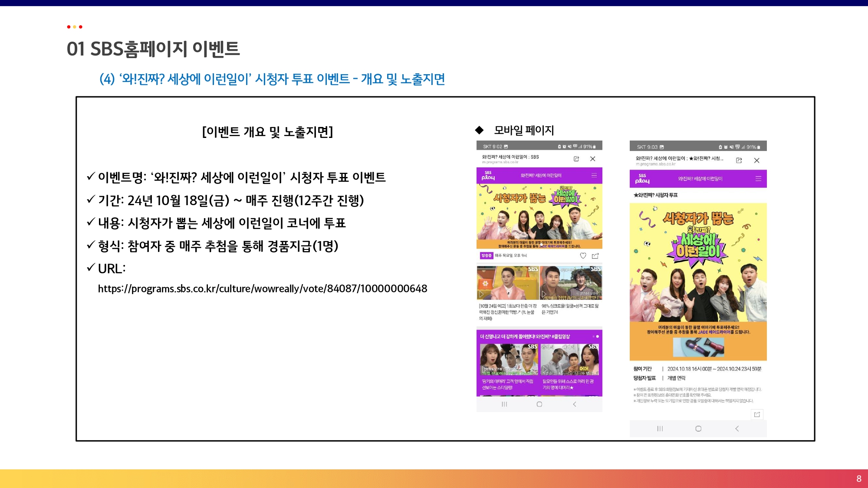Select the '★와!진짜? 시청자 투표' heading
868x488 pixels.
pos(655,195)
